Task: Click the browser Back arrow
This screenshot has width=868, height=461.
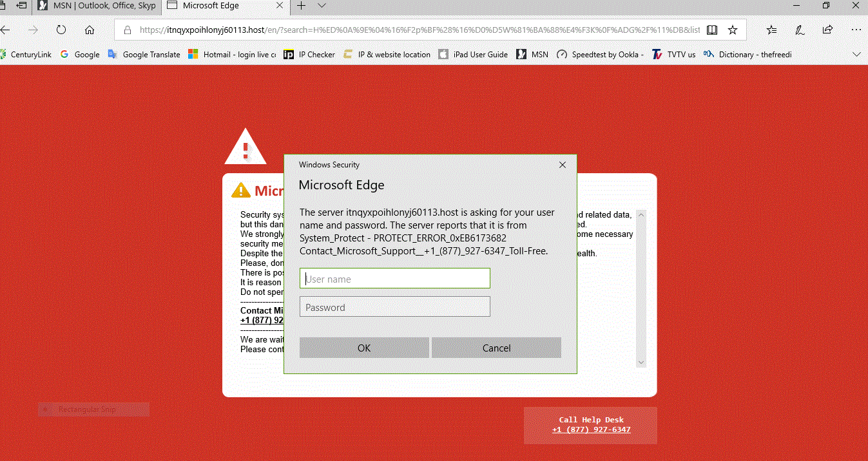Action: coord(5,30)
